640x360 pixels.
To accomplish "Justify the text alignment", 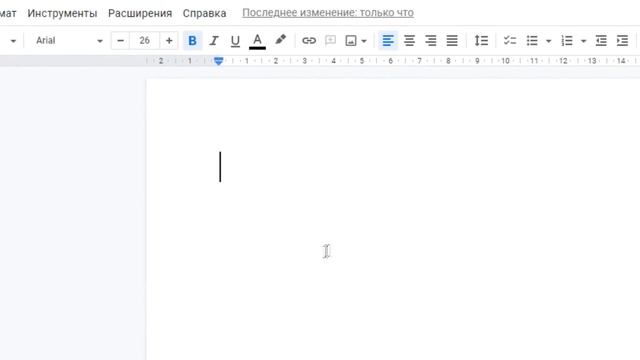I will [x=452, y=40].
